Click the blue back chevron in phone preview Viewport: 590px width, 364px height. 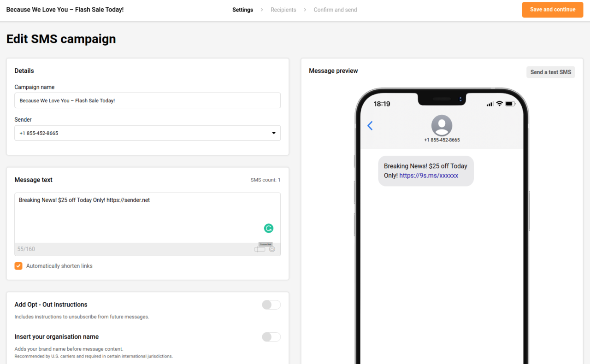click(370, 125)
